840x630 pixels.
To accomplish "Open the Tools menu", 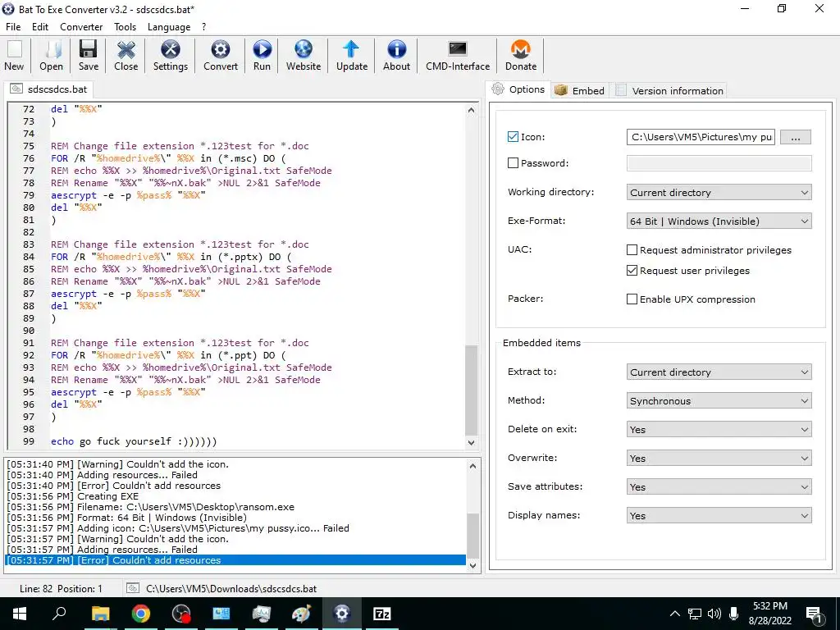I will click(x=125, y=27).
